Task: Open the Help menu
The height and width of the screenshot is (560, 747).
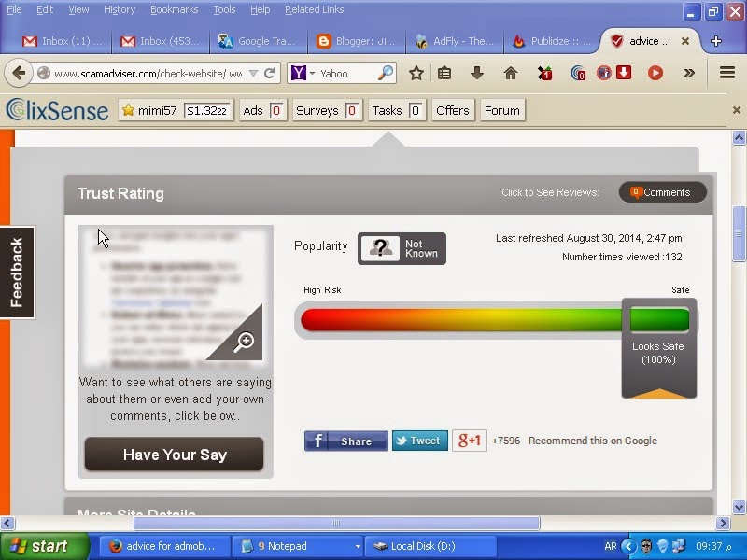Action: click(261, 9)
